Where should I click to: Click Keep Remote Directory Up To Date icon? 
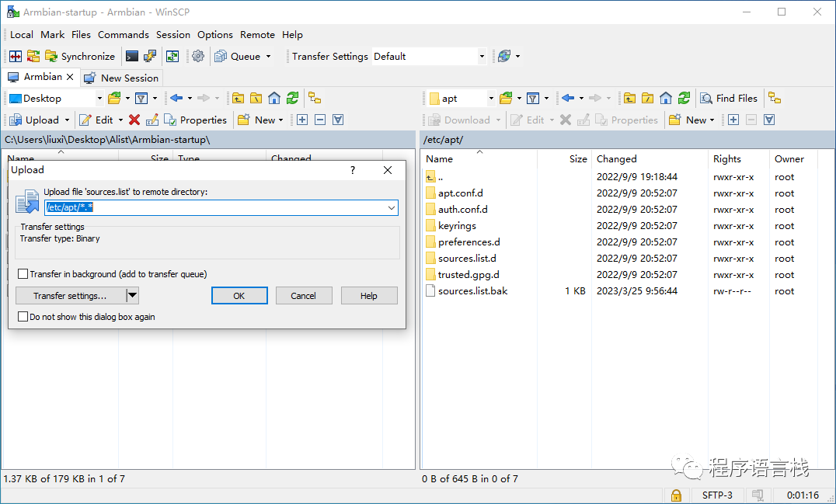172,56
